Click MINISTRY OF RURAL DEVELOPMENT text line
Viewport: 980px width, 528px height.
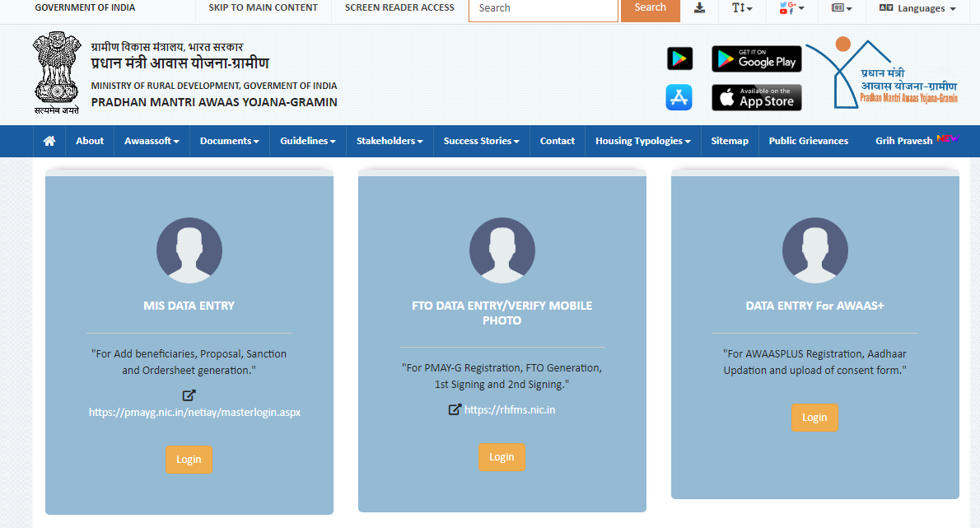tap(214, 86)
